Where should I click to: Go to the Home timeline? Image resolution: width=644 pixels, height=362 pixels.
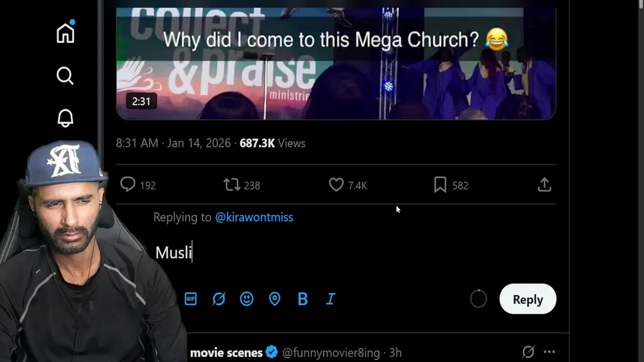pos(65,33)
